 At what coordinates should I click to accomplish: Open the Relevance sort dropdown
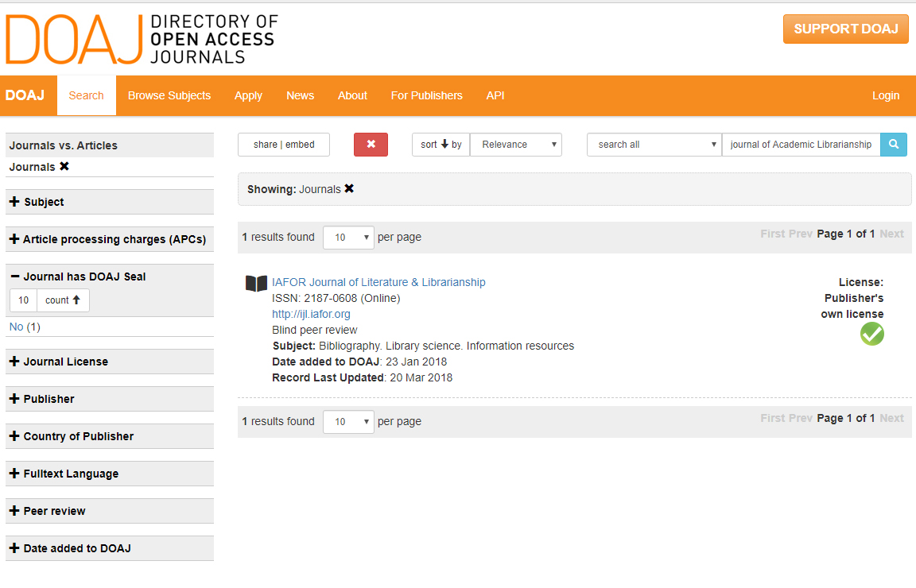(516, 145)
